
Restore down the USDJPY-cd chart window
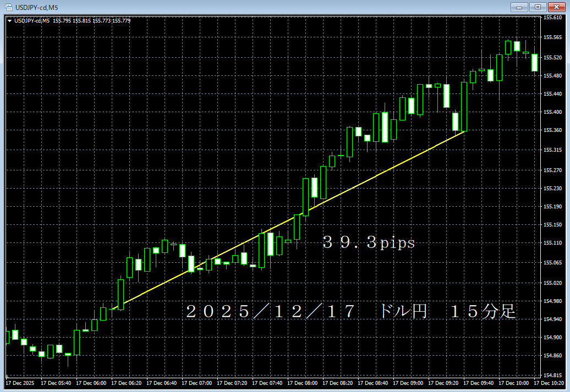[x=538, y=7]
